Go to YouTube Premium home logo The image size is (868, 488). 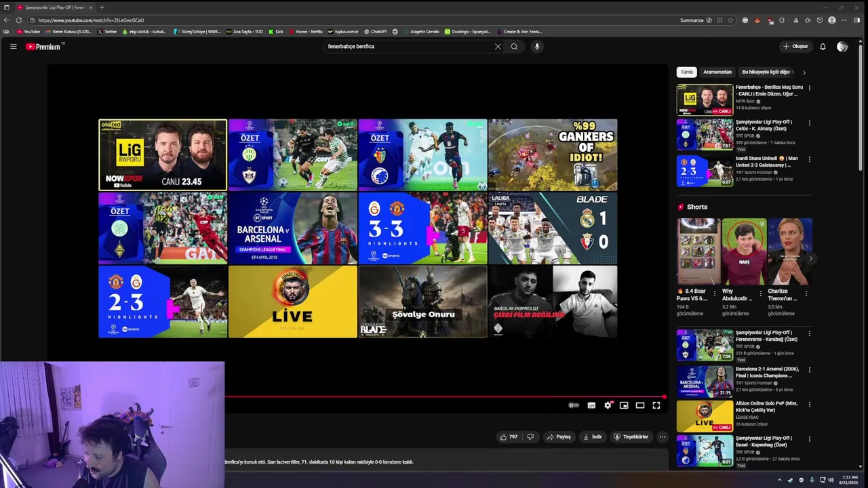[45, 47]
